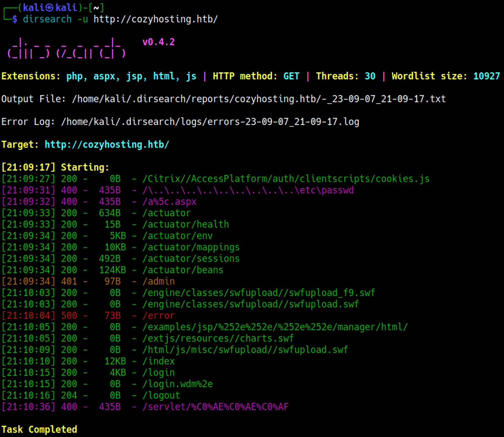Click the /login result path
The height and width of the screenshot is (437, 504).
point(159,372)
